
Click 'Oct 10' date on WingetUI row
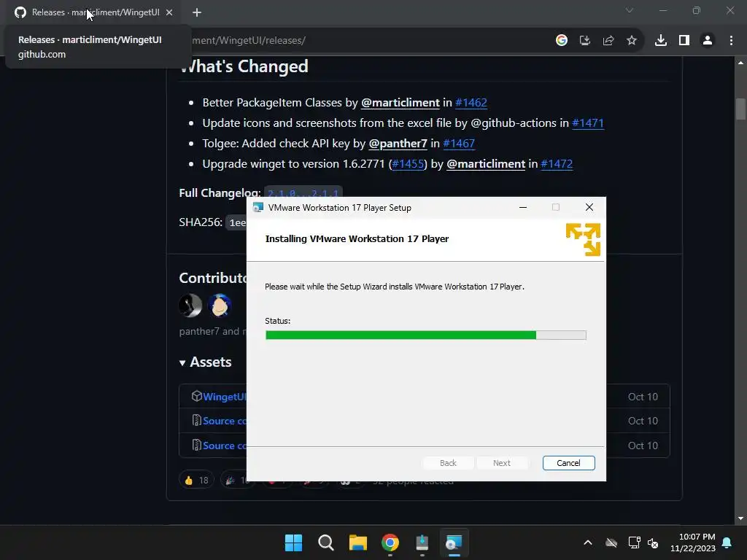pos(643,397)
